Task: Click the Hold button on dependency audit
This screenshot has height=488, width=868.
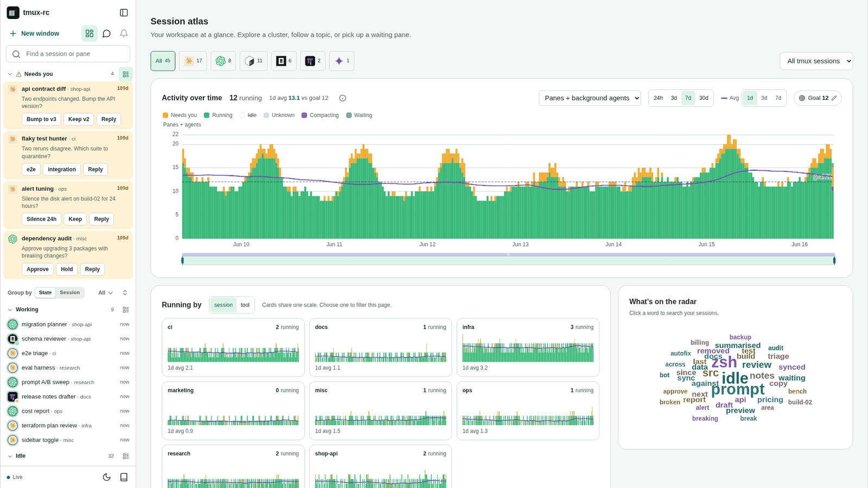Action: pyautogui.click(x=67, y=269)
